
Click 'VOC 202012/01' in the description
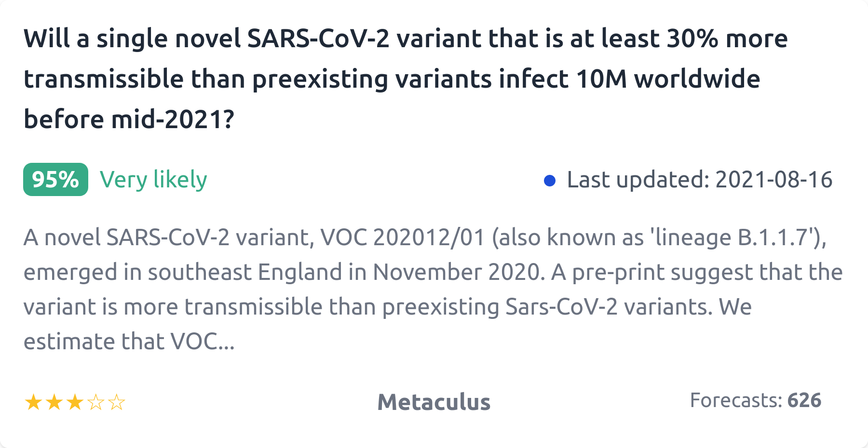pyautogui.click(x=402, y=237)
